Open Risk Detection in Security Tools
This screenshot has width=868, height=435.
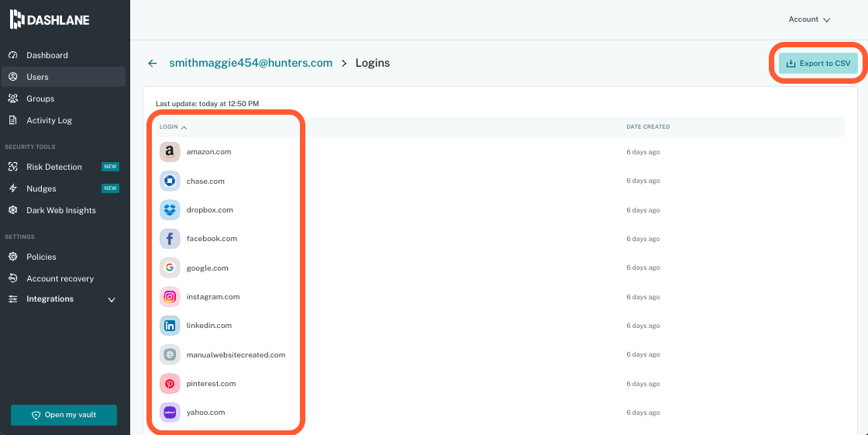point(53,167)
